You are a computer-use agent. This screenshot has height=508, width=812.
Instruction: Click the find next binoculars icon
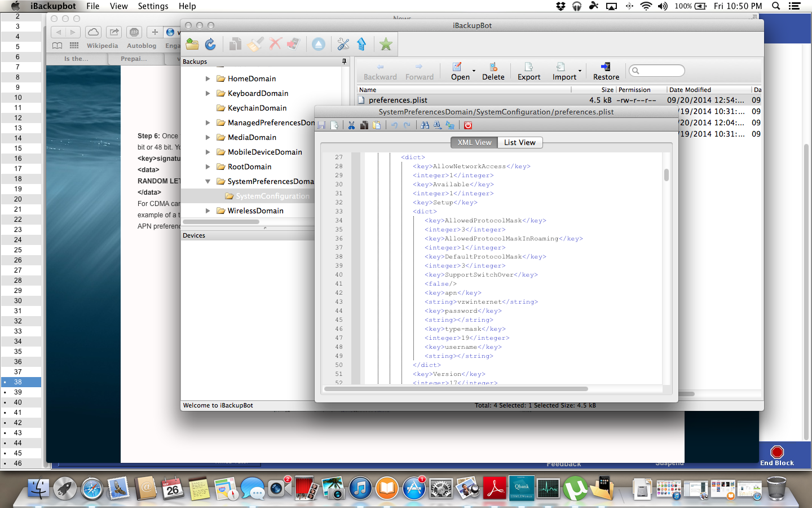point(438,125)
